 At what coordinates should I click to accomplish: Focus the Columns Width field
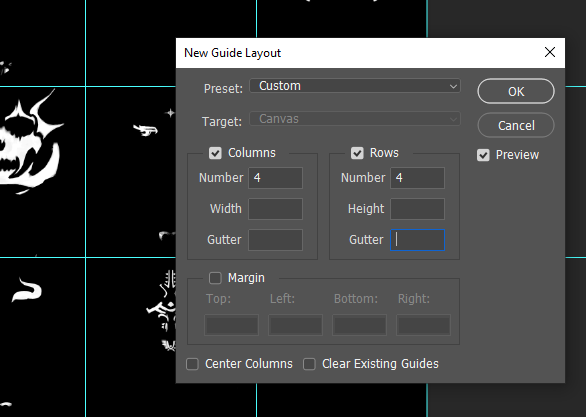tap(275, 209)
